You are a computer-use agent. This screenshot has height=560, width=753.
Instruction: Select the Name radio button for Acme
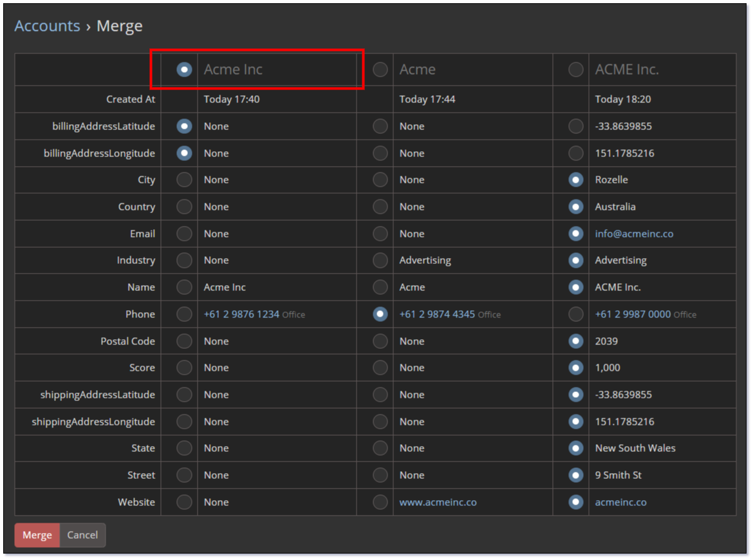point(380,287)
